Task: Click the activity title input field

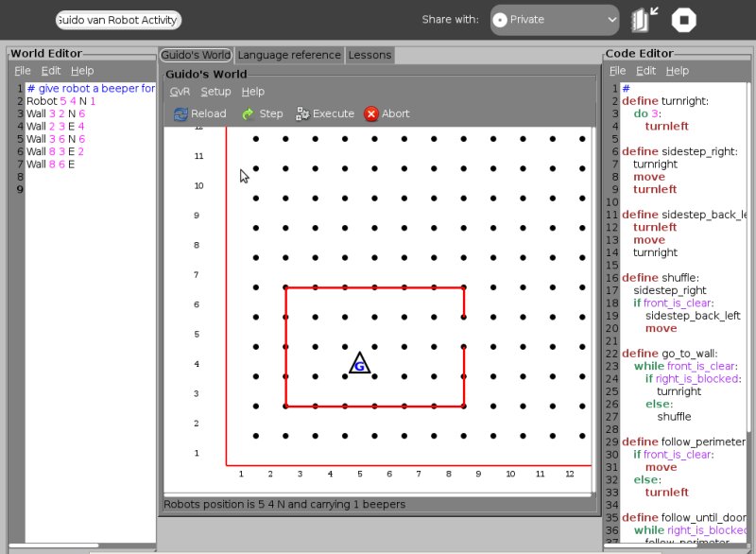Action: [x=118, y=20]
